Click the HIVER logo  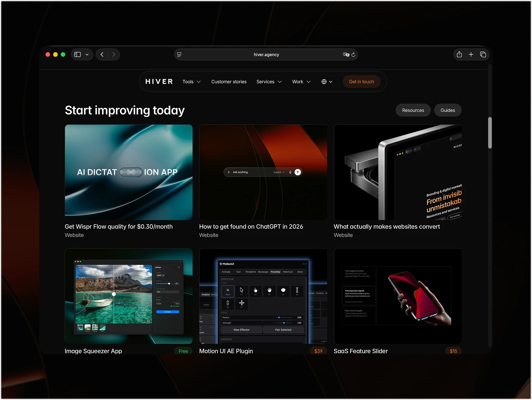click(159, 82)
